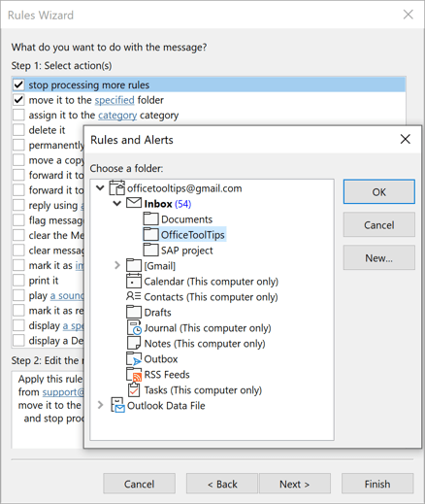425x504 pixels.
Task: Close the Rules and Alerts dialog
Action: (405, 140)
